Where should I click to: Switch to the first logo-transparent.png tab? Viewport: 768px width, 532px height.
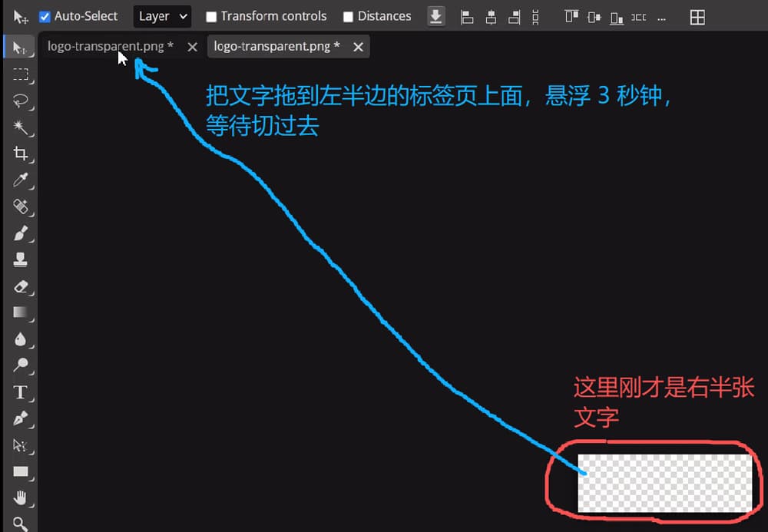(x=111, y=46)
